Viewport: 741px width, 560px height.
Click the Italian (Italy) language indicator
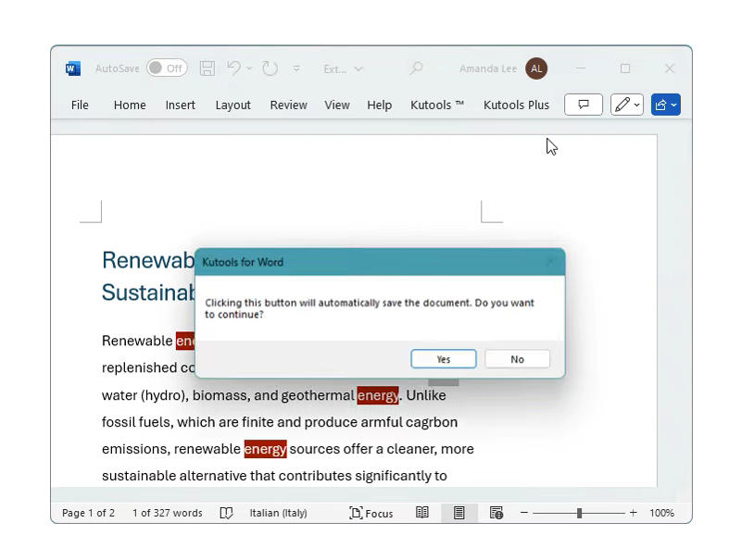click(x=279, y=513)
